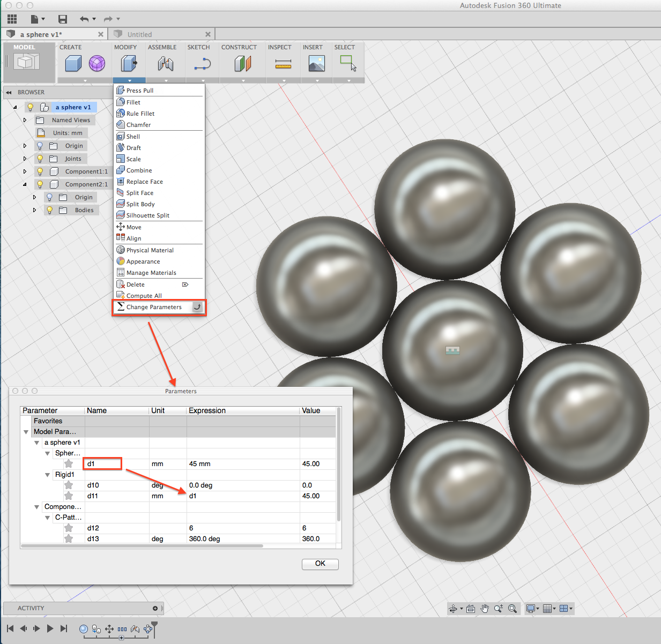Toggle favorite star for parameter d12

69,528
